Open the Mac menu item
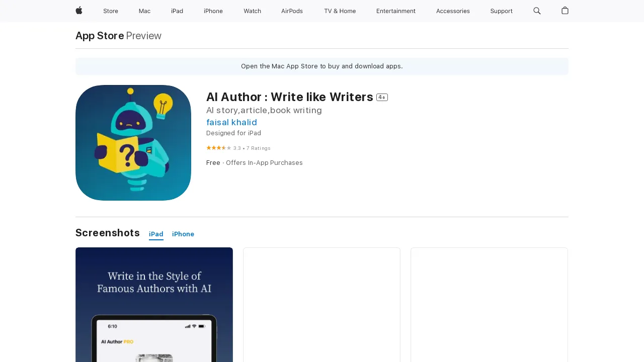This screenshot has height=362, width=644. [x=144, y=11]
